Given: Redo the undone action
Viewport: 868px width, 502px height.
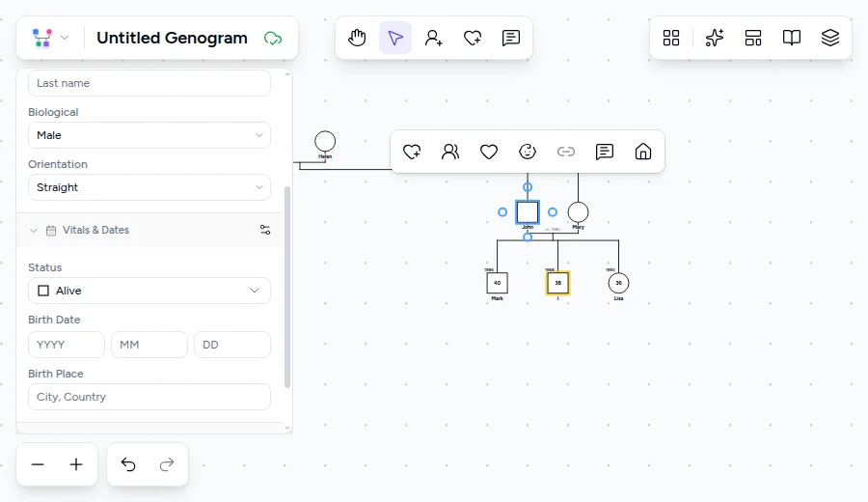Looking at the screenshot, I should (167, 464).
